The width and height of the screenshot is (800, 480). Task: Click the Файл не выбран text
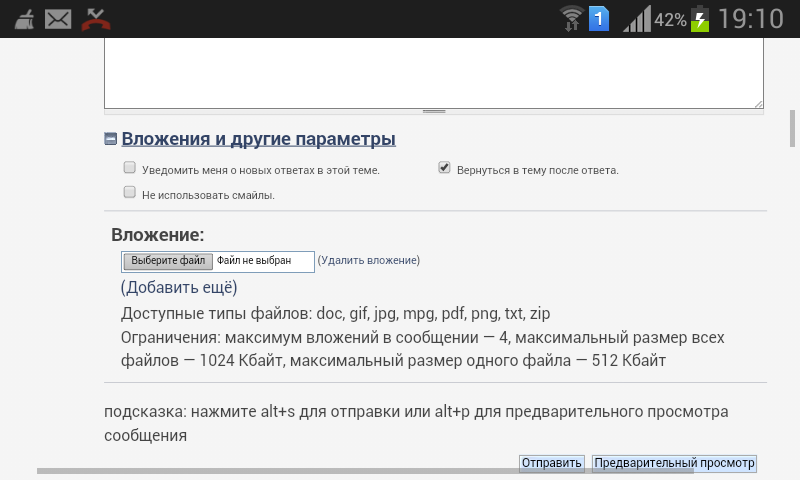(254, 261)
